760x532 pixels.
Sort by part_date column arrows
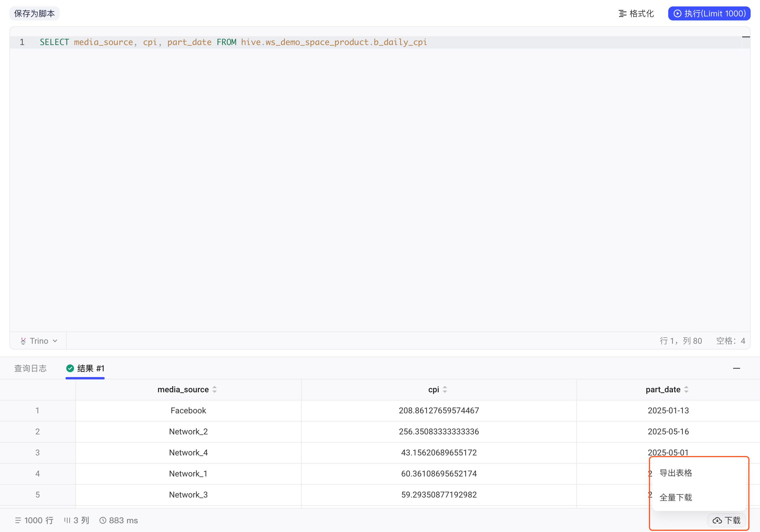click(x=686, y=389)
